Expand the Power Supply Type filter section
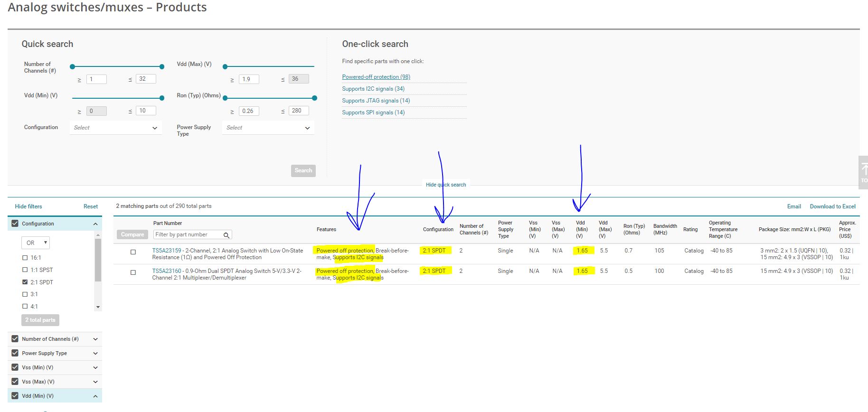868x412 pixels. point(95,353)
